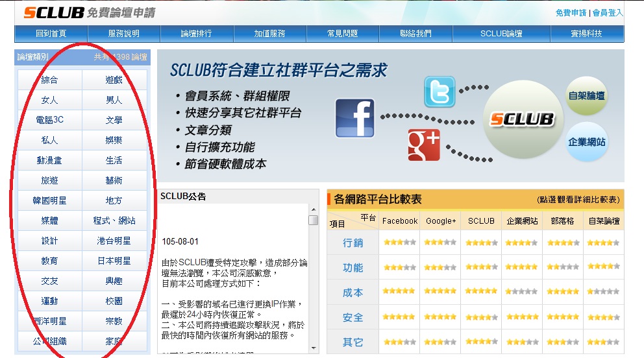Click the 功能 row label in comparison table
The width and height of the screenshot is (644, 358).
(x=353, y=268)
